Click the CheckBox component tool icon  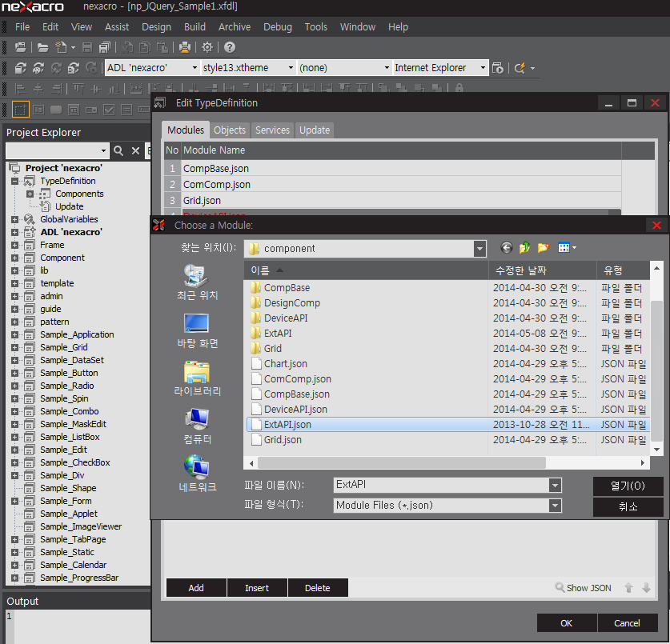click(109, 110)
